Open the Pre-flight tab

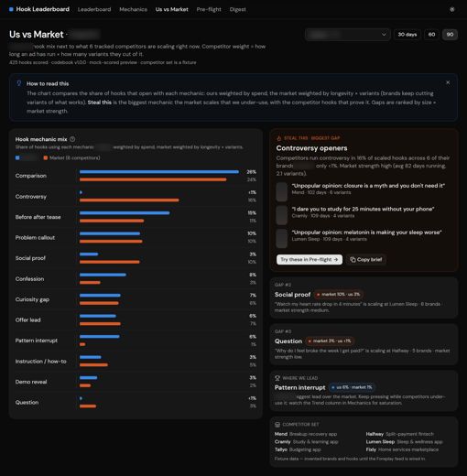pos(209,9)
